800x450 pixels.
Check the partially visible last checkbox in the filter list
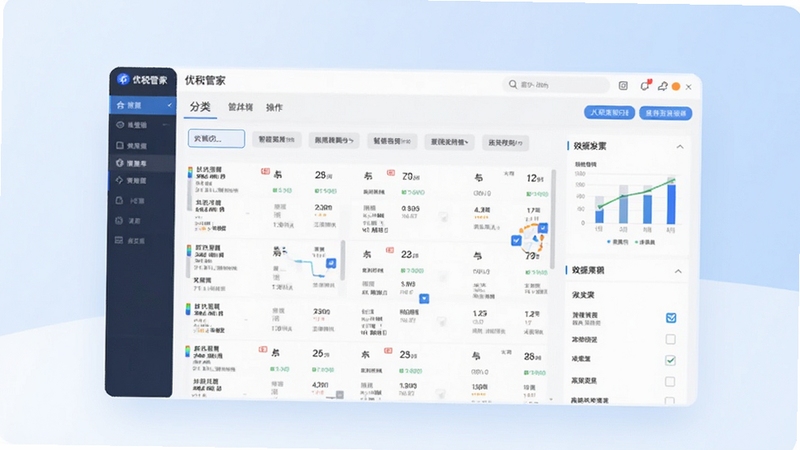point(670,401)
